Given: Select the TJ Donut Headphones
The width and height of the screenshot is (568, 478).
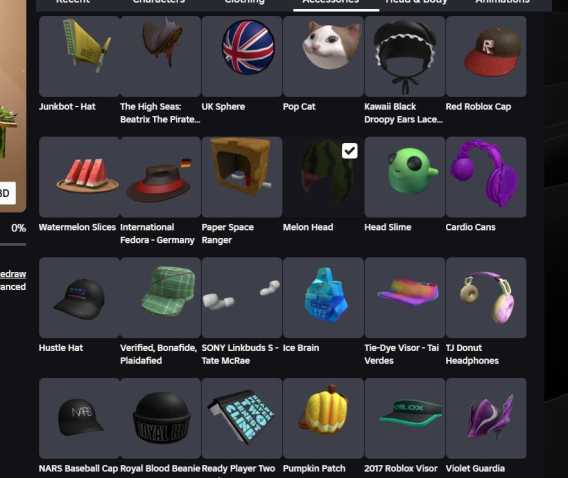Looking at the screenshot, I should 486,298.
